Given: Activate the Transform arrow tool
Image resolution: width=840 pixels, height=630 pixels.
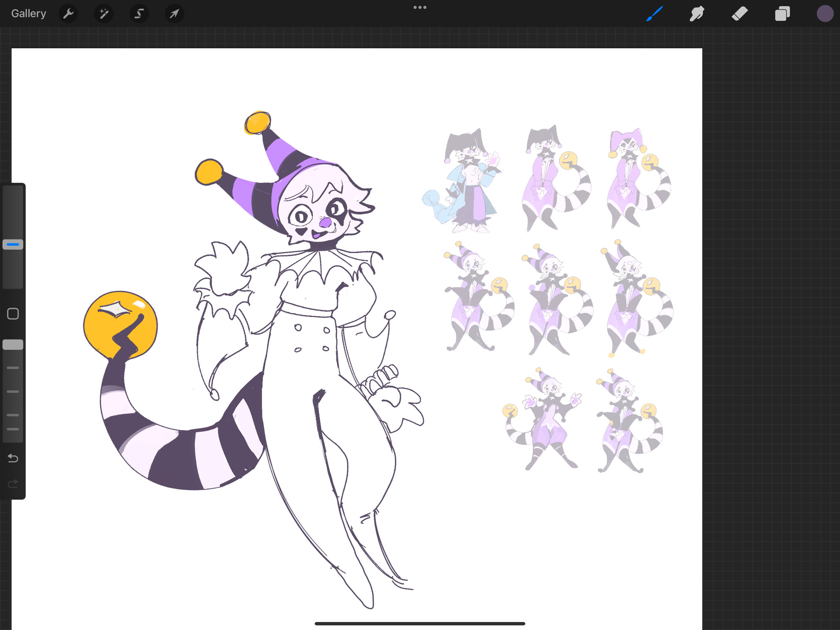Looking at the screenshot, I should coord(174,14).
